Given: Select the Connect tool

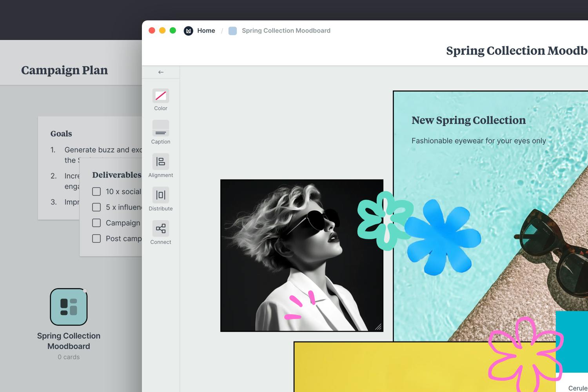Looking at the screenshot, I should 161,229.
